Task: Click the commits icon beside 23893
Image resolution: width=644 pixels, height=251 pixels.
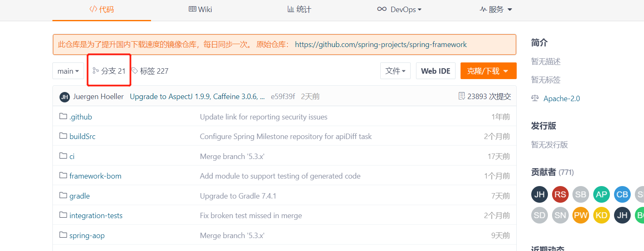Action: (461, 96)
